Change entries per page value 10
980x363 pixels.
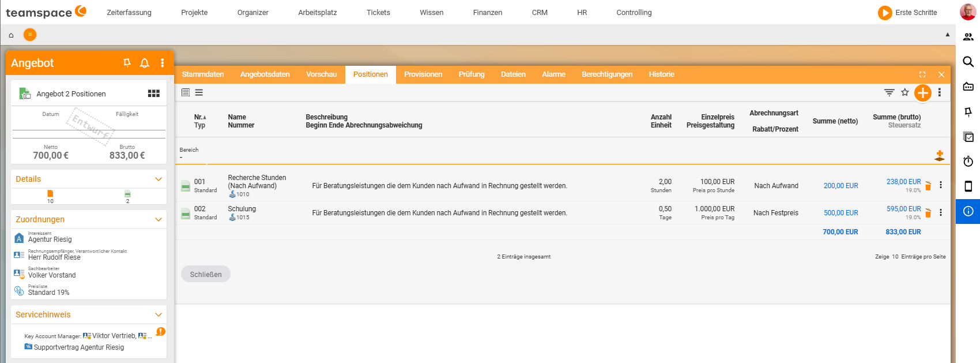[895, 257]
